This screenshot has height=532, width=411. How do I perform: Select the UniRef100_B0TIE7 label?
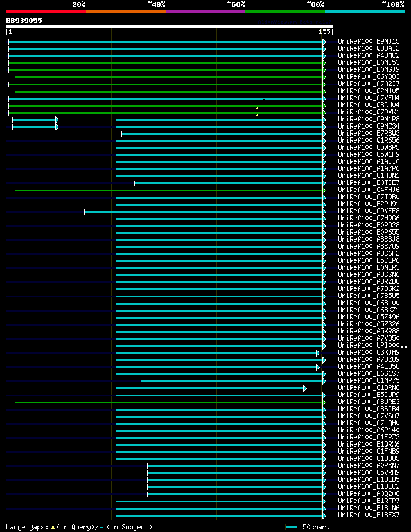[x=369, y=182]
